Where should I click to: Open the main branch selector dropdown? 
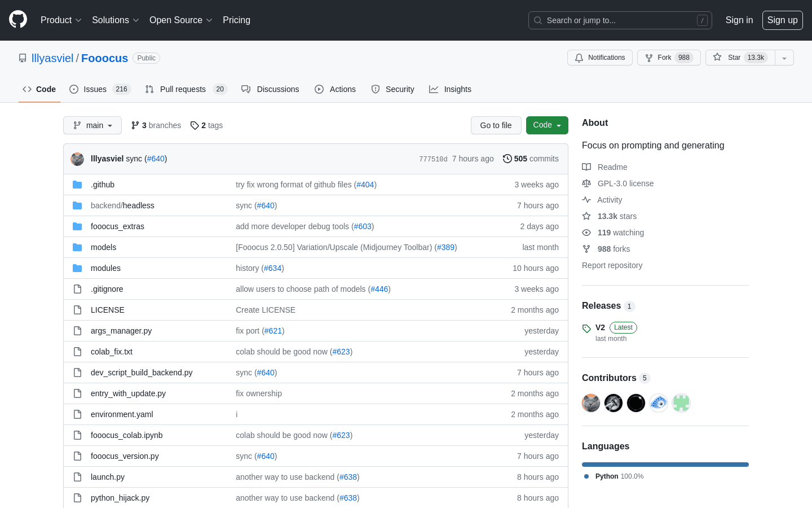tap(92, 125)
